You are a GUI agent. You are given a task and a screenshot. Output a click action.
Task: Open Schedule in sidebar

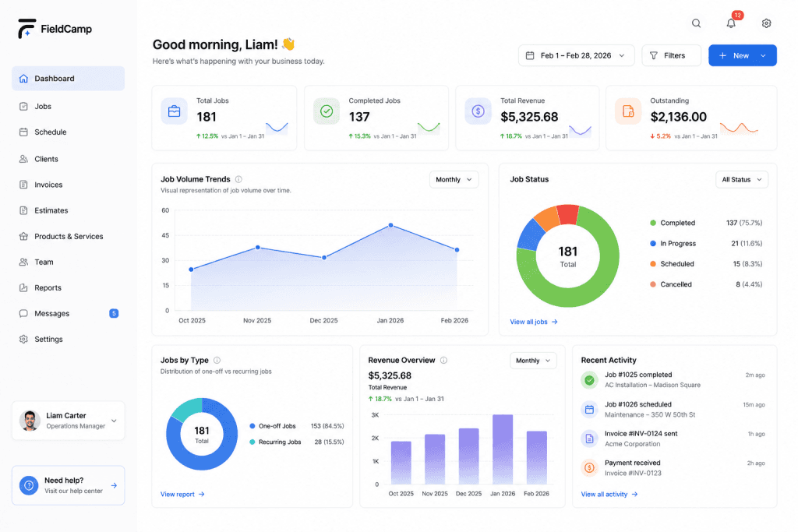(x=69, y=132)
